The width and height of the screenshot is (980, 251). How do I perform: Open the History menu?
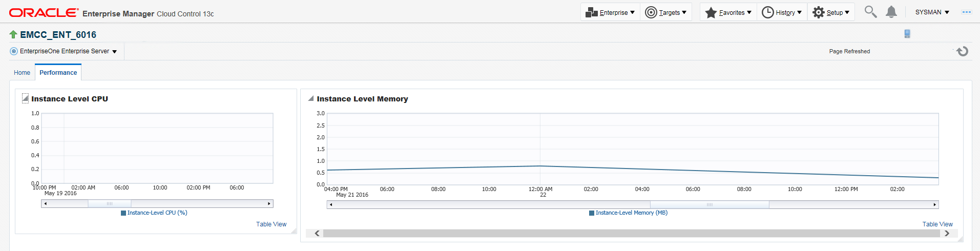(782, 12)
